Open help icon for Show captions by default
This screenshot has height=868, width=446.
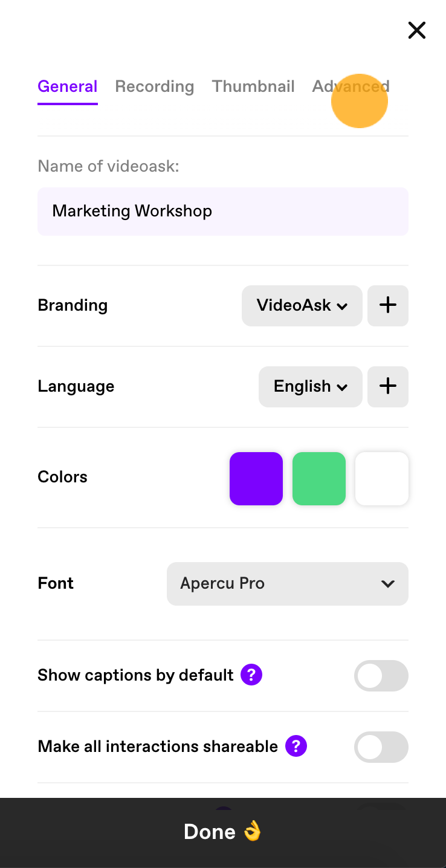click(x=251, y=675)
